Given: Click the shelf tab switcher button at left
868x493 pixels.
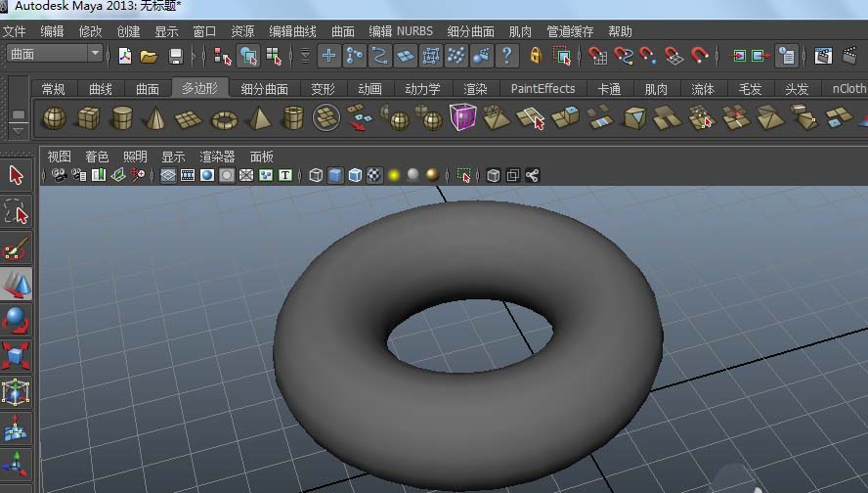Looking at the screenshot, I should [19, 114].
